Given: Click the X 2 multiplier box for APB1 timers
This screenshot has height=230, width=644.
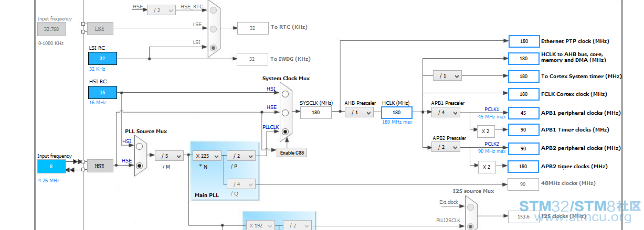Looking at the screenshot, I should (x=485, y=130).
